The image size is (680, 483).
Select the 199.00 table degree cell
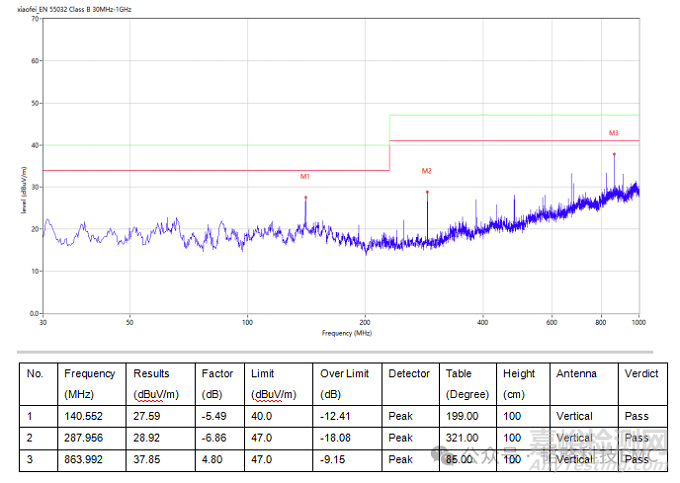[461, 416]
